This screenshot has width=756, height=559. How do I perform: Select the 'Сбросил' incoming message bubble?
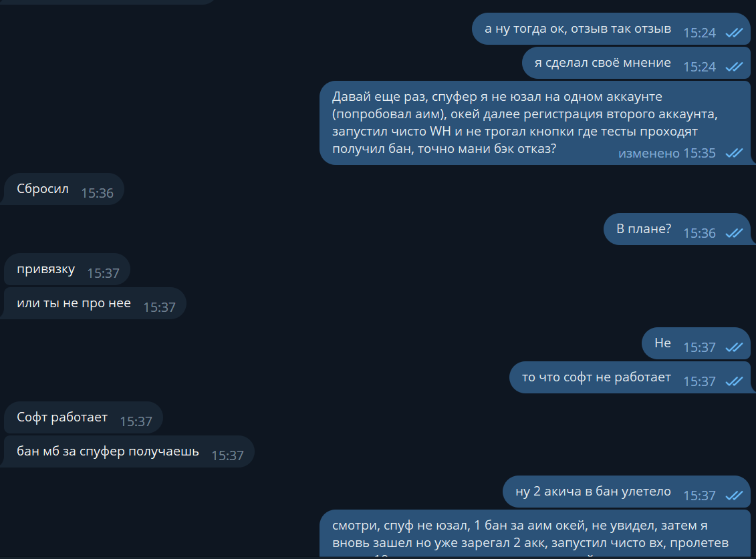point(43,189)
